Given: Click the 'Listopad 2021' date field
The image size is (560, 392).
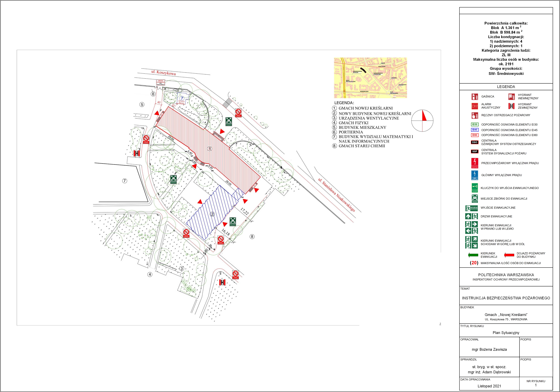Looking at the screenshot, I should coord(489,386).
